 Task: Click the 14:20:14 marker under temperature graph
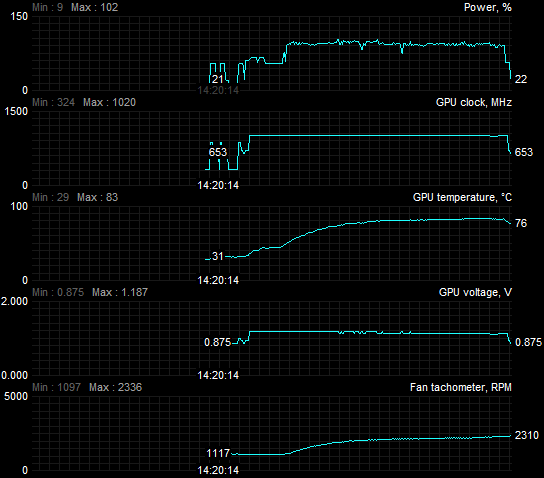click(218, 280)
